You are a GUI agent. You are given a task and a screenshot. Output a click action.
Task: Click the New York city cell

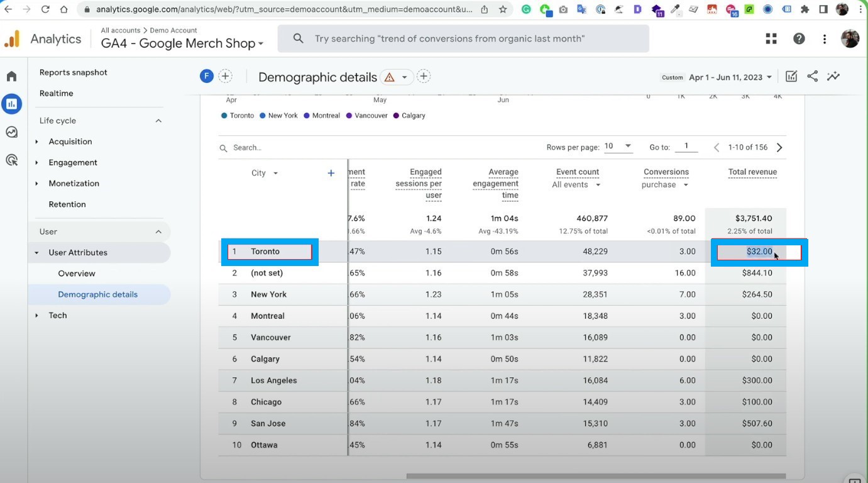click(x=268, y=294)
